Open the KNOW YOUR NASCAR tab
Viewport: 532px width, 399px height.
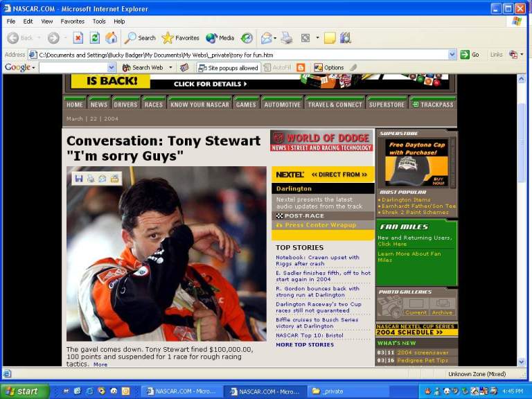click(199, 105)
